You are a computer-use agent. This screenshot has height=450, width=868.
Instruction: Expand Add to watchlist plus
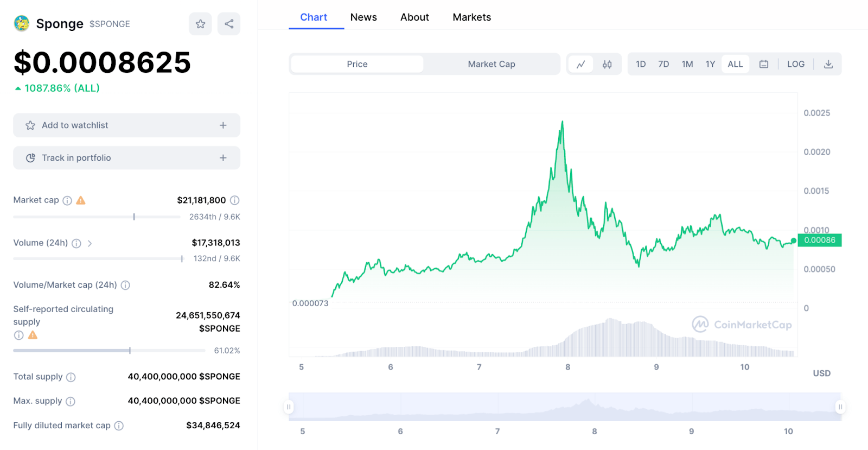click(x=223, y=125)
